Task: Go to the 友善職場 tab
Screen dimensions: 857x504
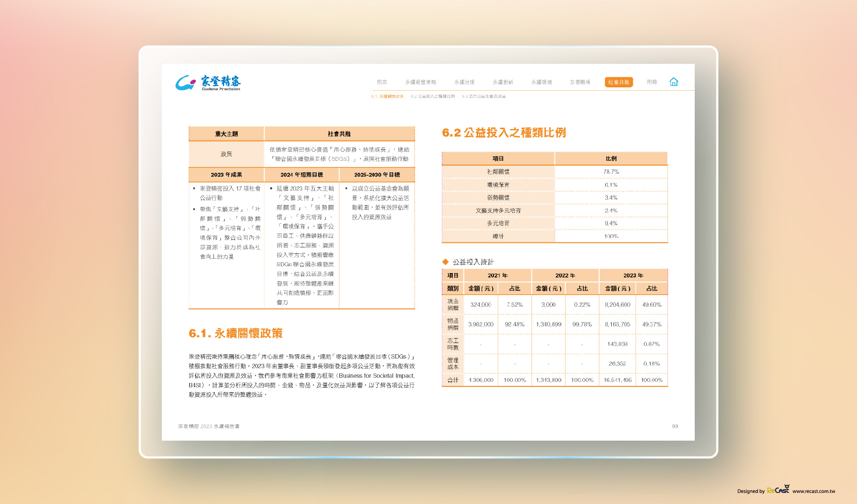Action: [580, 82]
